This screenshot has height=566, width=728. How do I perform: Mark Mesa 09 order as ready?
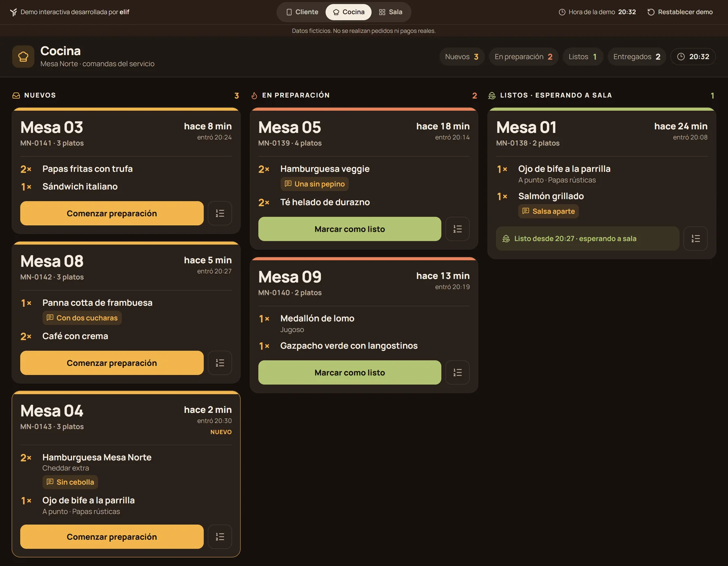pyautogui.click(x=349, y=372)
